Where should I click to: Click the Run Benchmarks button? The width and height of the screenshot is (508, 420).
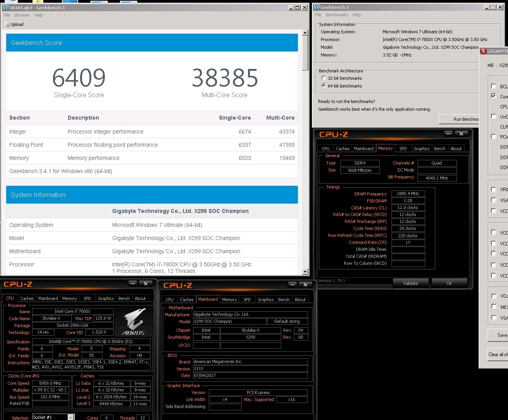pyautogui.click(x=459, y=119)
